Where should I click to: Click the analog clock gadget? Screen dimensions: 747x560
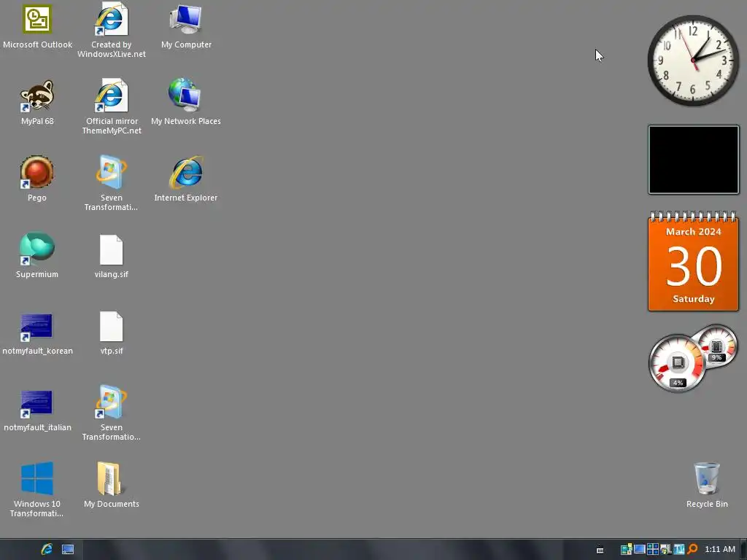point(693,61)
